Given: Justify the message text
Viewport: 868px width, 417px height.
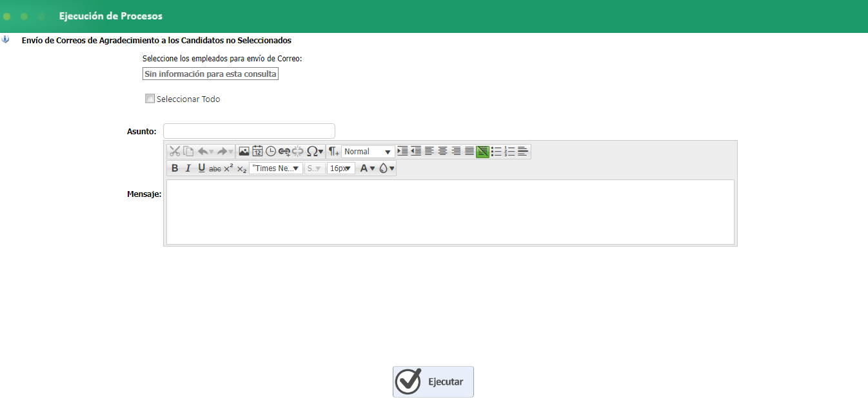Looking at the screenshot, I should [x=469, y=152].
